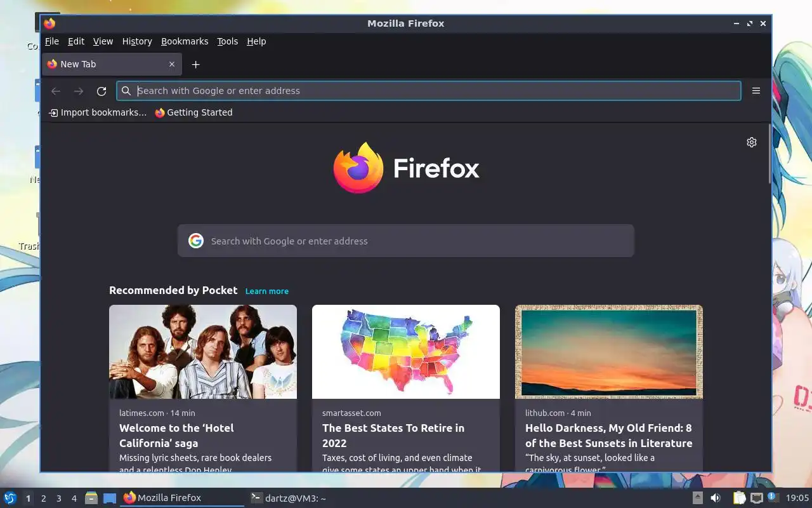Open 'Welcome to the Hotel California saga' article

(176, 436)
